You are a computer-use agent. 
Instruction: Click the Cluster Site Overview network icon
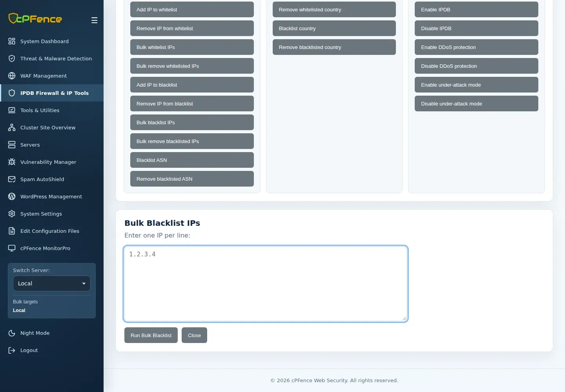coord(12,127)
